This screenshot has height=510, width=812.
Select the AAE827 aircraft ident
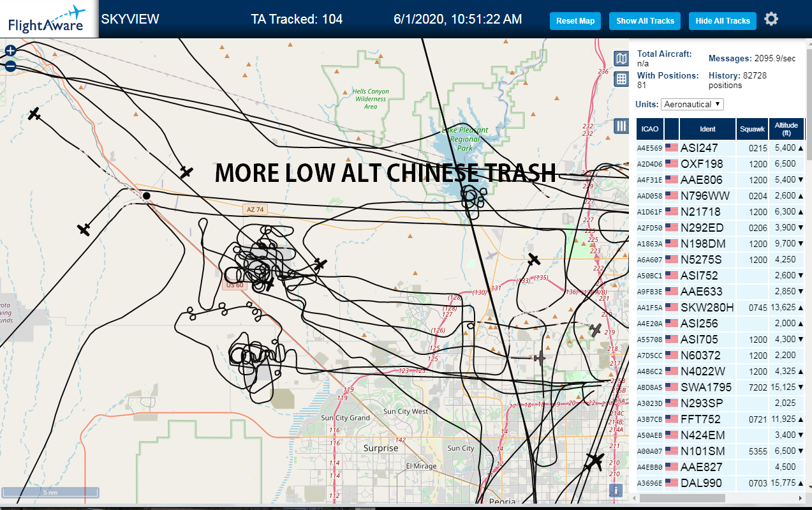coord(702,467)
